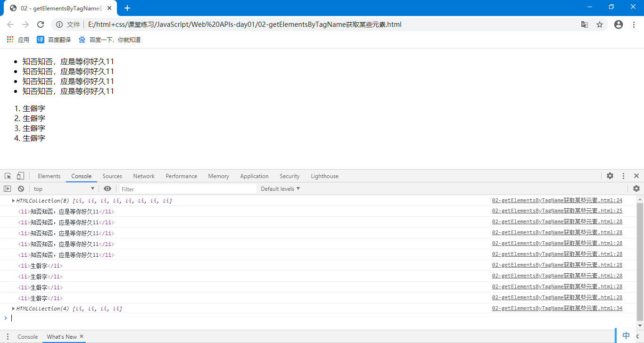
Task: Click the site info icon in address bar
Action: [59, 24]
